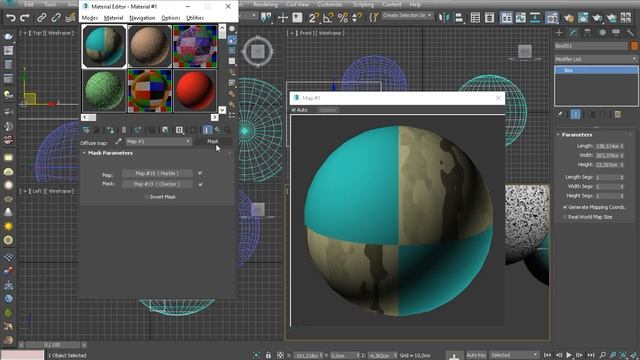Open the Help menu in main menu bar
Screen dimensions: 640x360
pyautogui.click(x=415, y=4)
